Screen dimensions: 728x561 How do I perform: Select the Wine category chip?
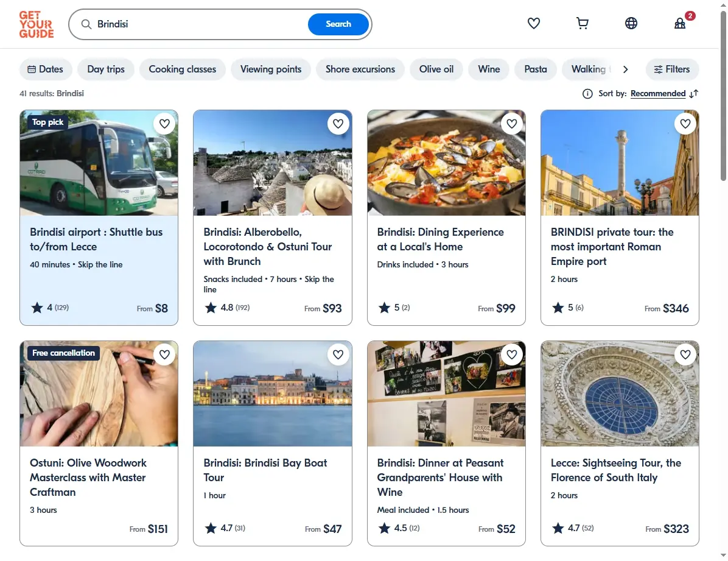click(x=489, y=69)
